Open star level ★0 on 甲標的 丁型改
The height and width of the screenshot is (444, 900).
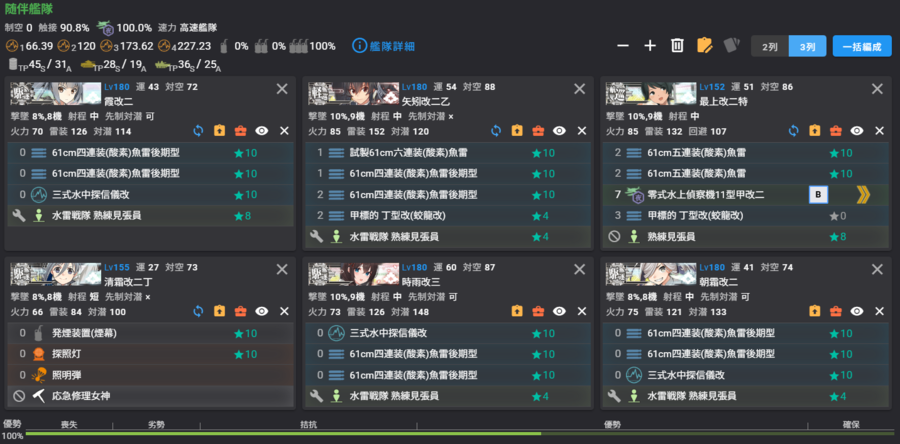[x=840, y=216]
